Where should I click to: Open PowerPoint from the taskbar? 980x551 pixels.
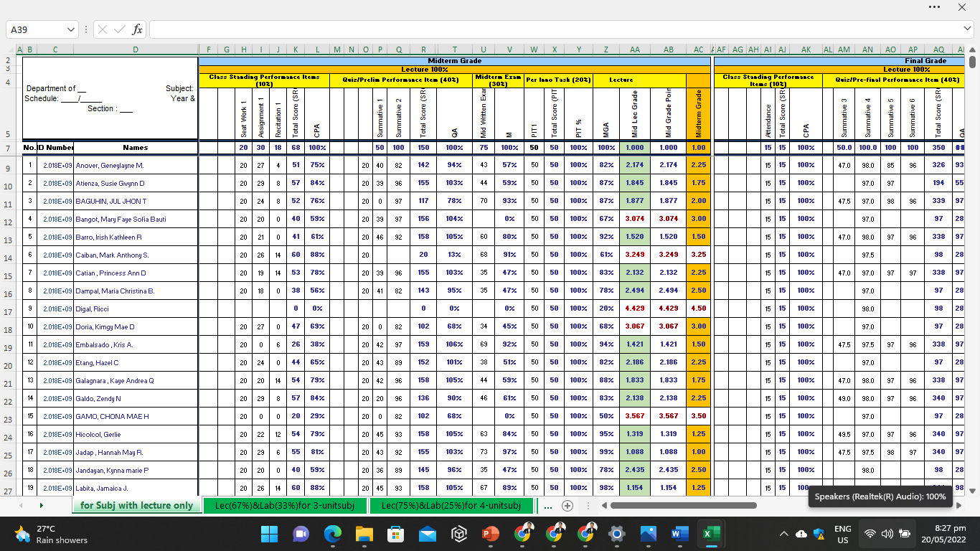[491, 534]
